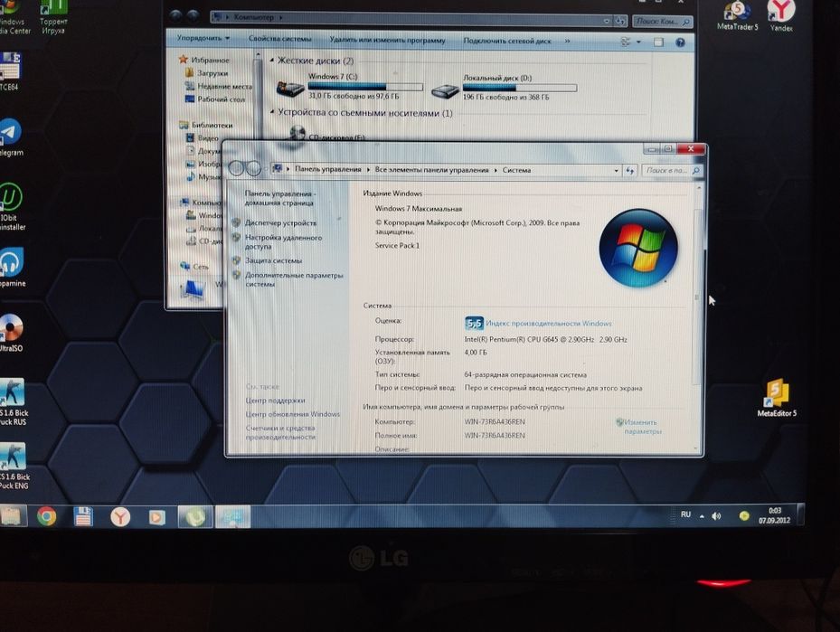The width and height of the screenshot is (840, 632).
Task: Open the Yandex browser taskbar icon
Action: 120,517
